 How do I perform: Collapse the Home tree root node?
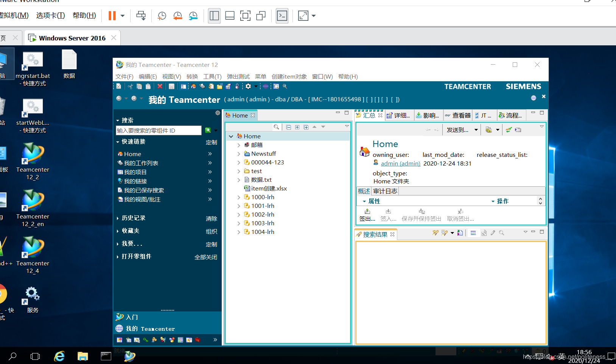(x=231, y=136)
